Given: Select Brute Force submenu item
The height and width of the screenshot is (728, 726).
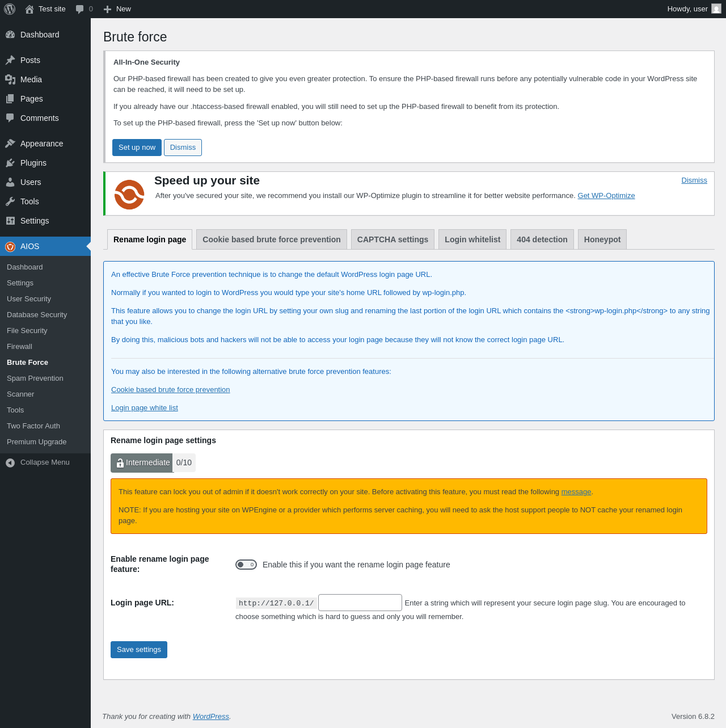Looking at the screenshot, I should (x=45, y=363).
